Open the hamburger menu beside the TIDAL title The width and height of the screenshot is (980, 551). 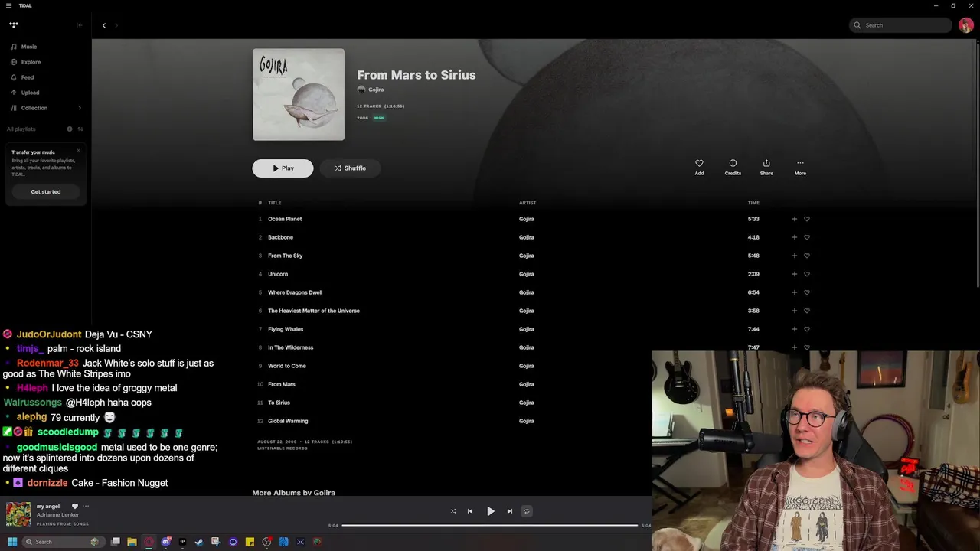pyautogui.click(x=8, y=5)
